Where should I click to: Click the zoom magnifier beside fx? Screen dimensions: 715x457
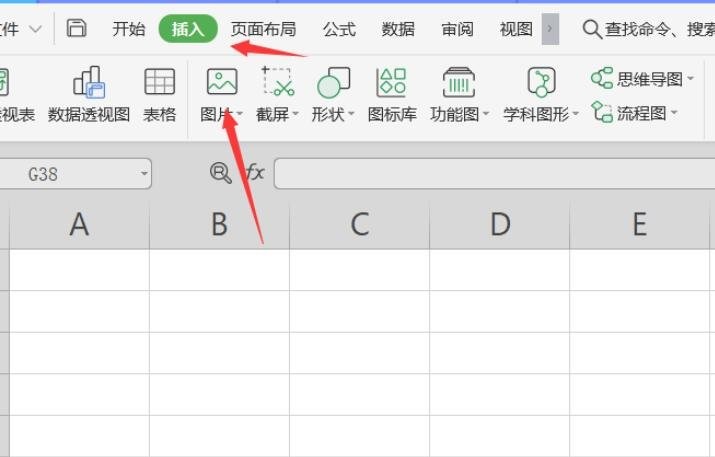(220, 173)
